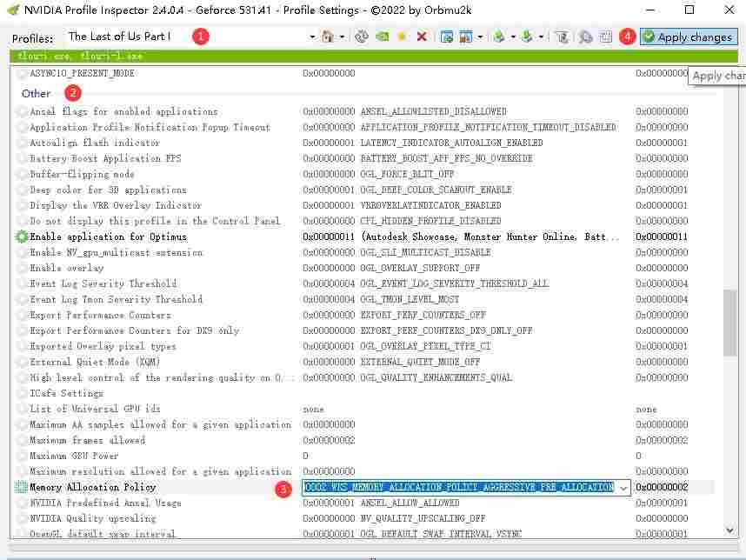This screenshot has width=746, height=560.
Task: Open the import profiles dropdown arrow
Action: (x=541, y=37)
